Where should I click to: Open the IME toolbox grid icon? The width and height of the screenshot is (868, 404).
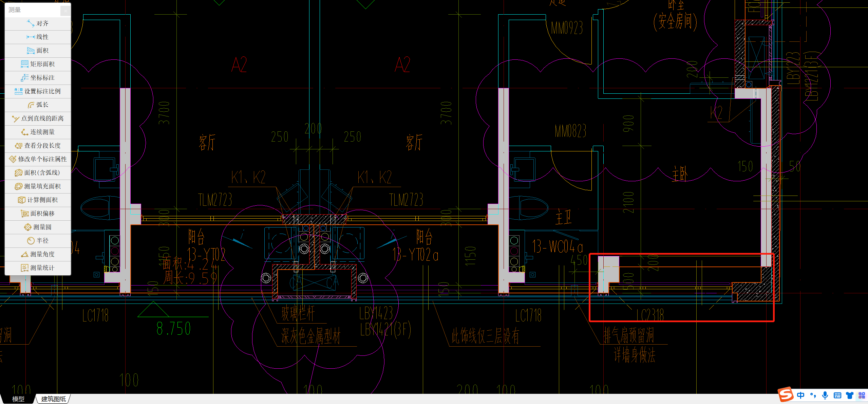862,395
